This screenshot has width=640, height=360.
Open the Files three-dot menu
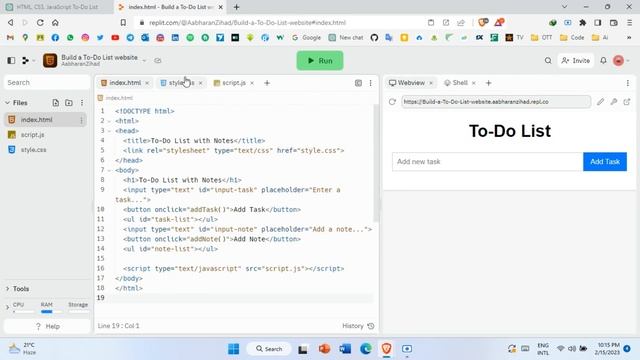point(82,103)
